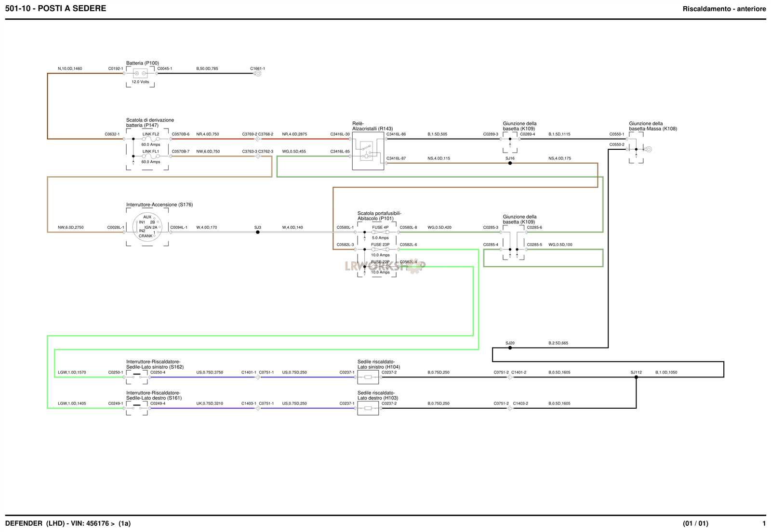
Task: Click the wire label 'NS,4.0D,175'
Action: point(560,158)
